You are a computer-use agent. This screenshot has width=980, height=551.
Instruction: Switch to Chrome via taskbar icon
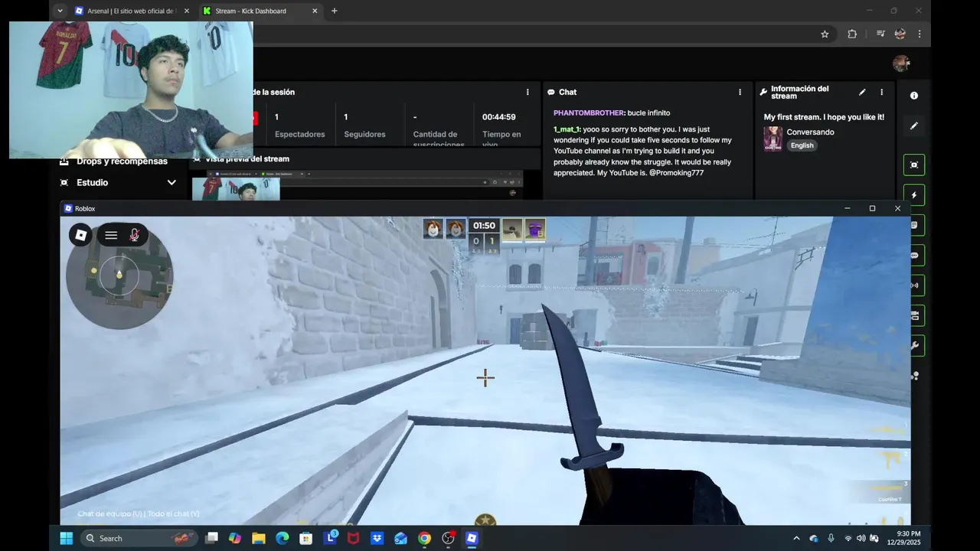point(424,538)
